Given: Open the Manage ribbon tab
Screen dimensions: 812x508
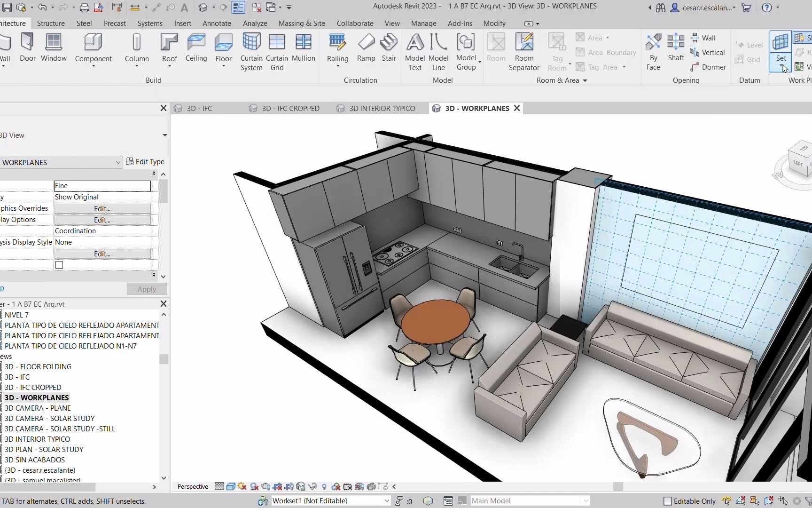Looking at the screenshot, I should tap(423, 23).
